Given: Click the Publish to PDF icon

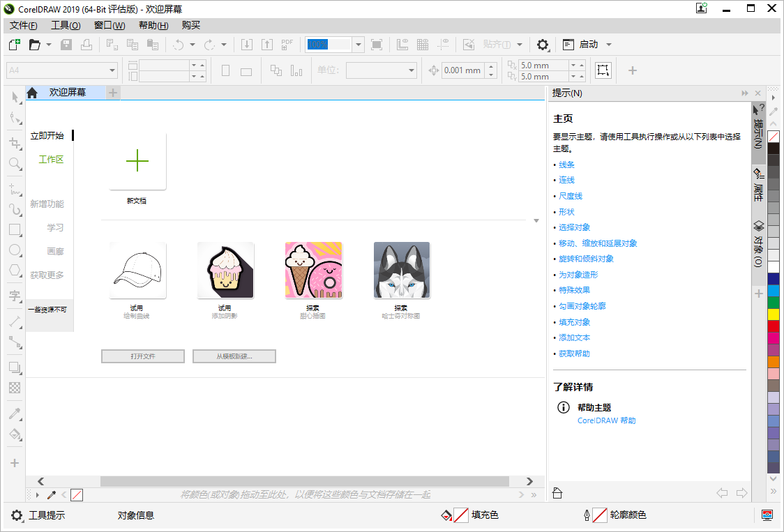Looking at the screenshot, I should tap(287, 45).
